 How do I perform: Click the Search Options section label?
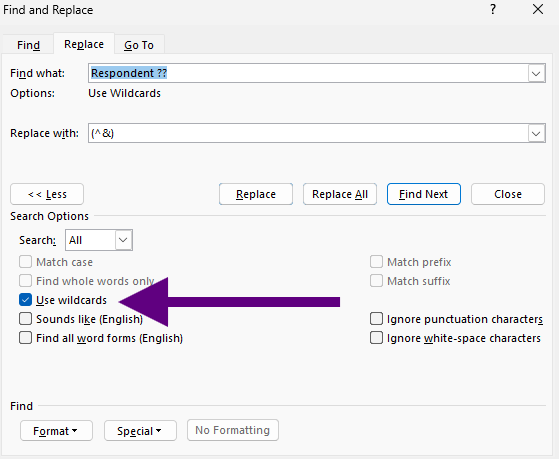49,216
